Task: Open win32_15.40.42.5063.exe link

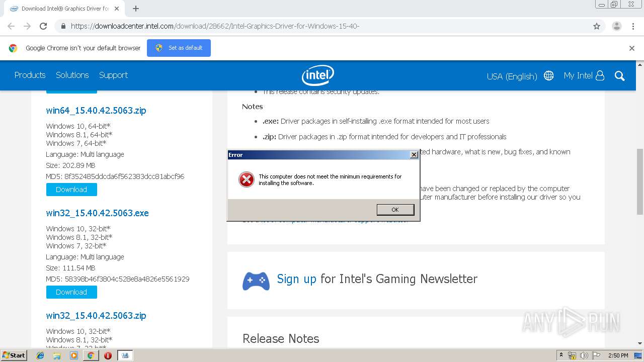Action: click(97, 213)
